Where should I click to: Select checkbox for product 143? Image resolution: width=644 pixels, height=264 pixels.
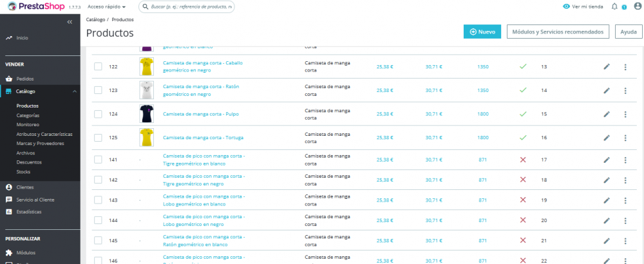tap(98, 200)
